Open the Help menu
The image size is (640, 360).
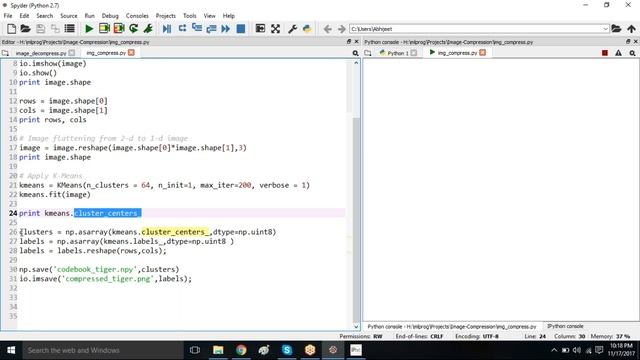tap(229, 16)
